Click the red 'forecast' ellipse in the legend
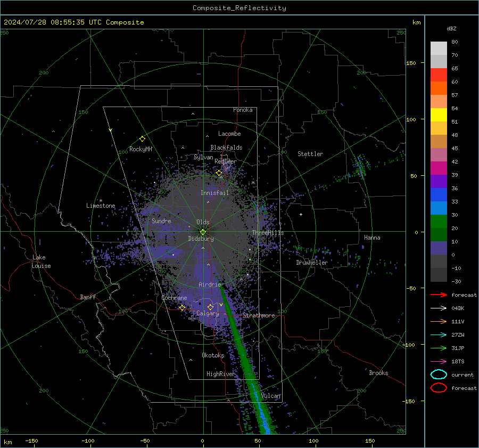 439,388
